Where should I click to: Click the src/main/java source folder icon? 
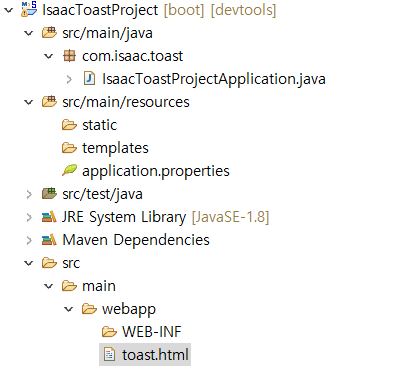[x=49, y=33]
